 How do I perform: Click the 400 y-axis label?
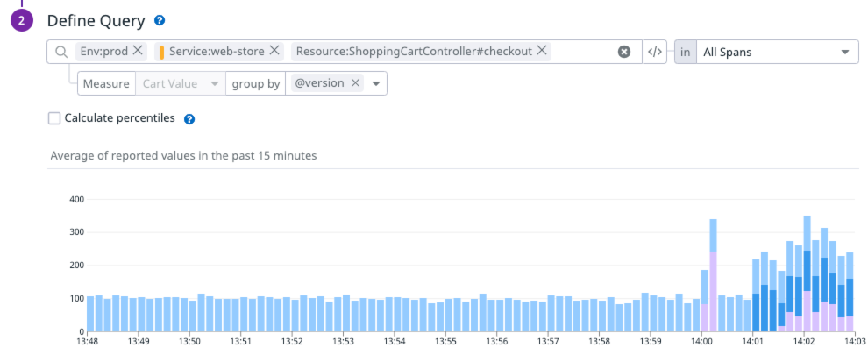(76, 199)
